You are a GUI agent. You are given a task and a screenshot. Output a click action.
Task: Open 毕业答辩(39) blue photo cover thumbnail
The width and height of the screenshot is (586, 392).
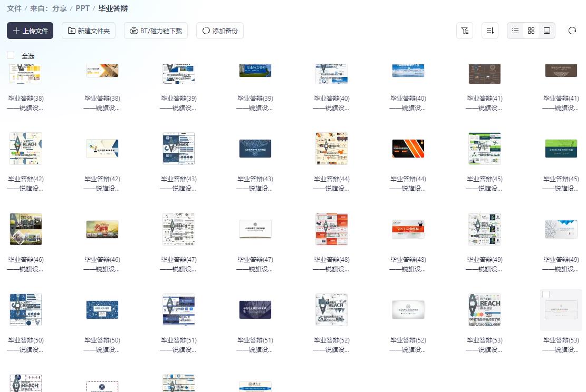255,71
